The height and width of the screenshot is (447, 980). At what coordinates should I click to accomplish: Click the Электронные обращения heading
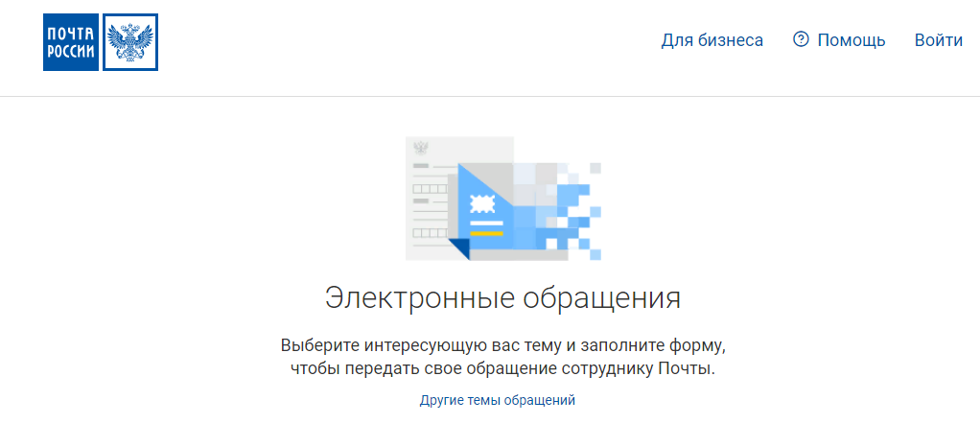point(502,297)
